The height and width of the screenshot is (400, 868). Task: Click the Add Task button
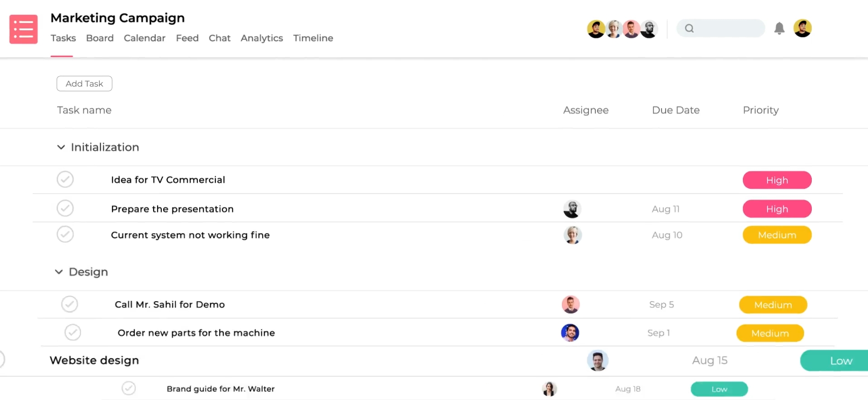(x=84, y=83)
